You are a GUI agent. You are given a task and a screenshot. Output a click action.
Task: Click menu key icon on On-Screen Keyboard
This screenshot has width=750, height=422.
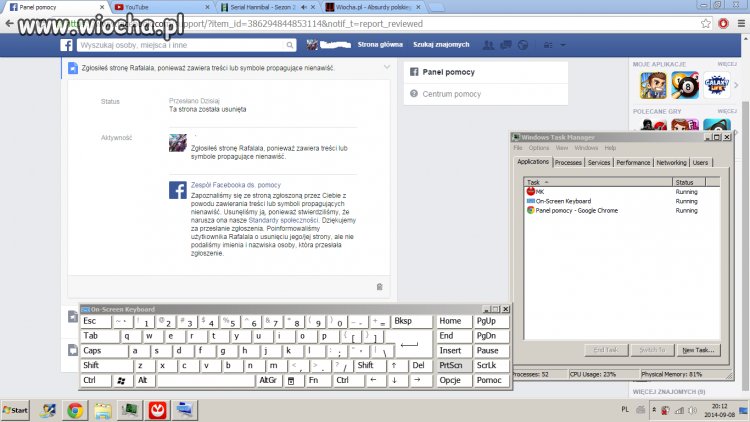(x=291, y=381)
